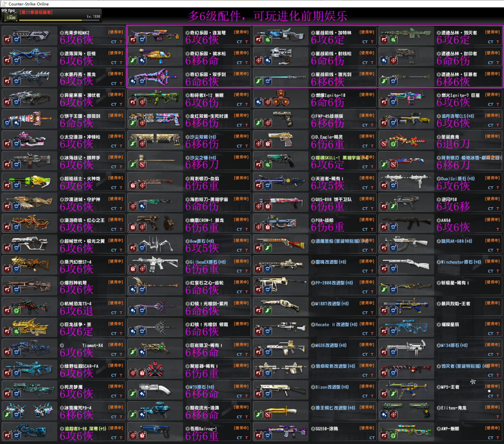Select 超能战士·火神炮 weapon thumbnail
Image resolution: width=504 pixels, height=444 pixels.
(x=29, y=181)
